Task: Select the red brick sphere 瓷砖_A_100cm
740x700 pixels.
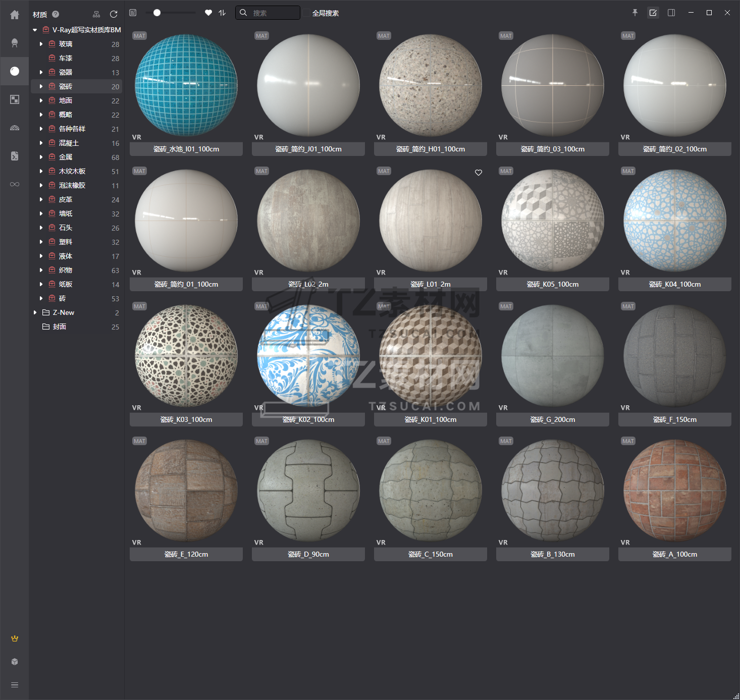Action: pos(675,491)
